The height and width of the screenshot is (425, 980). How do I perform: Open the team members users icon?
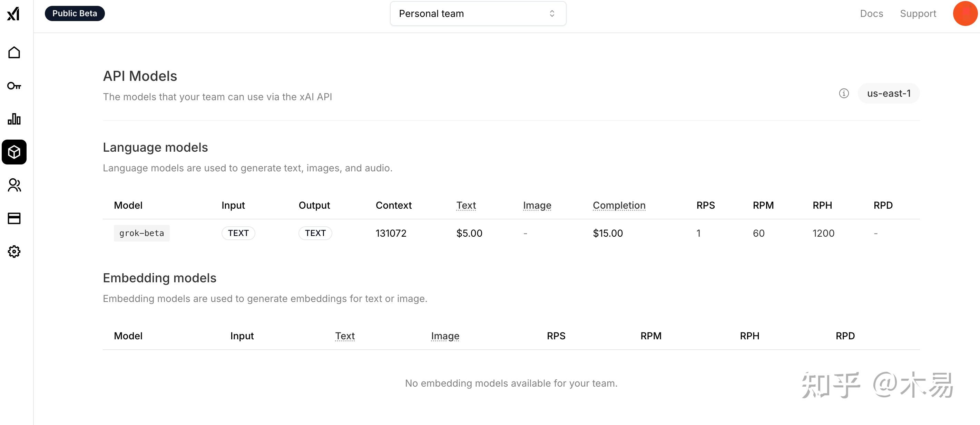(x=14, y=186)
